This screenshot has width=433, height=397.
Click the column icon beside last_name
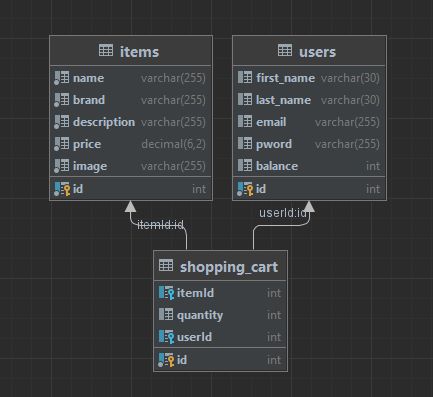[245, 100]
